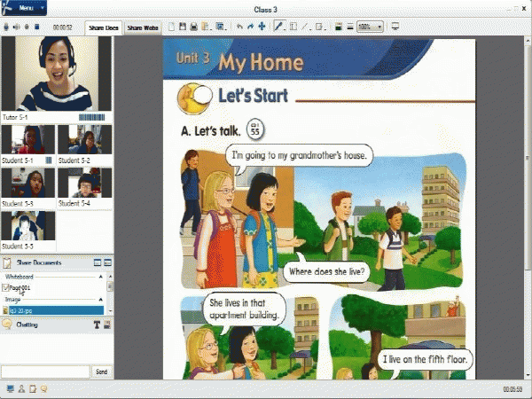Click the redo arrow icon
The width and height of the screenshot is (532, 399).
click(x=250, y=27)
